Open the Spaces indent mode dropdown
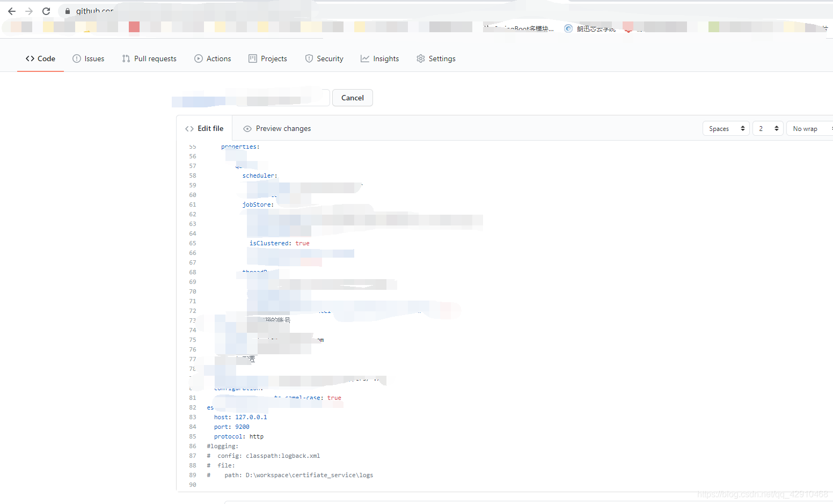The height and width of the screenshot is (504, 833). [726, 128]
